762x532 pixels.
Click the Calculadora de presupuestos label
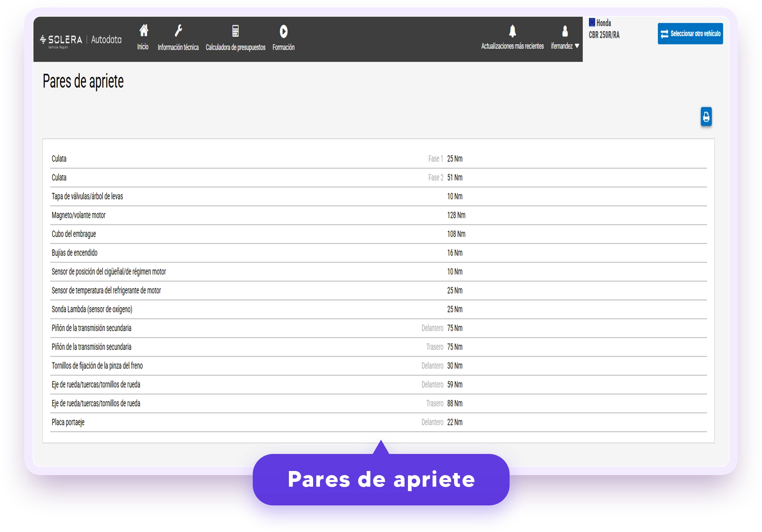point(235,47)
